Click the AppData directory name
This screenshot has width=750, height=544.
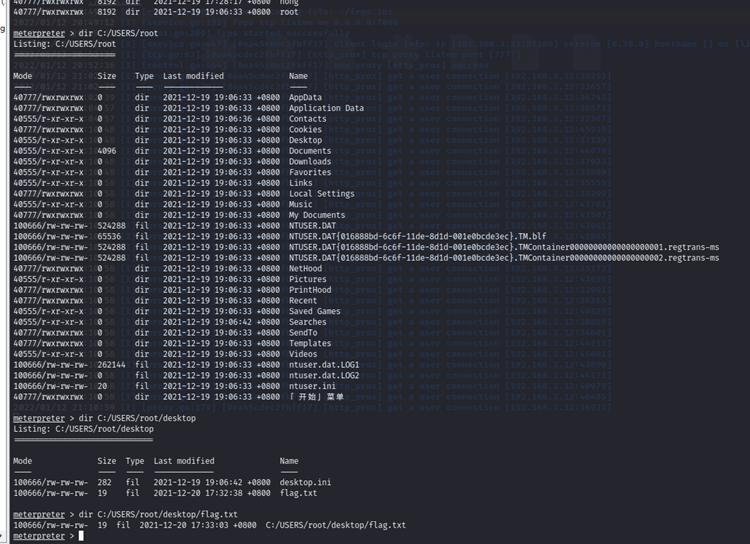(x=305, y=98)
